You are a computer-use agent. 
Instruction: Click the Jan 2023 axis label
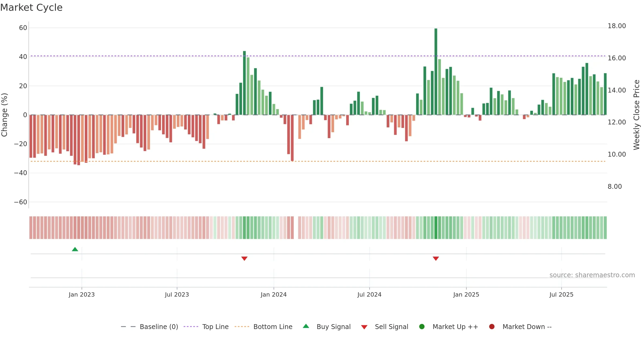pyautogui.click(x=82, y=294)
